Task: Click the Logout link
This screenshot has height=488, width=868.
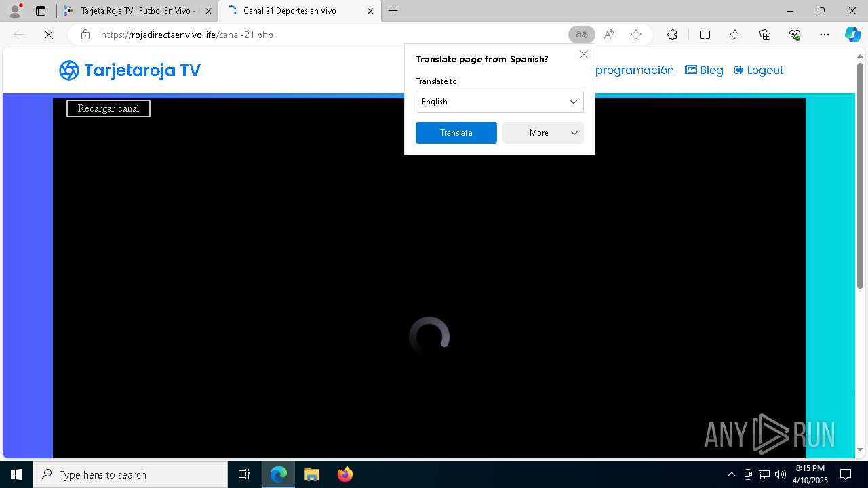Action: pyautogui.click(x=759, y=70)
